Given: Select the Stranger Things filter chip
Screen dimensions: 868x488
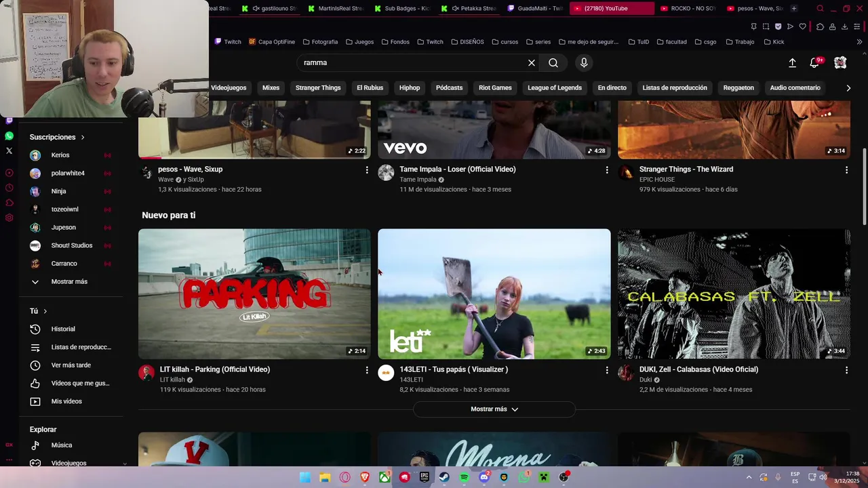Looking at the screenshot, I should point(318,87).
